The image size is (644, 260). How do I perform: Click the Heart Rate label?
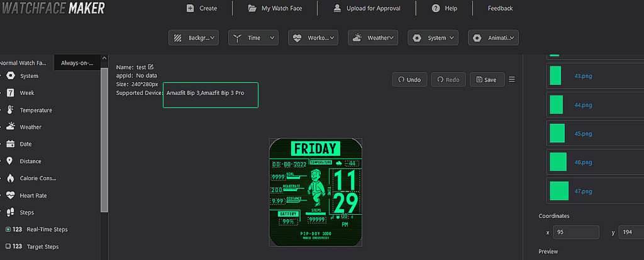(x=33, y=195)
